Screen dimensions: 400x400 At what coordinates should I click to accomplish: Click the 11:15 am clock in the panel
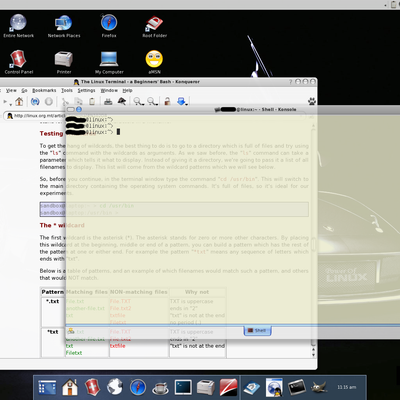pos(347,387)
